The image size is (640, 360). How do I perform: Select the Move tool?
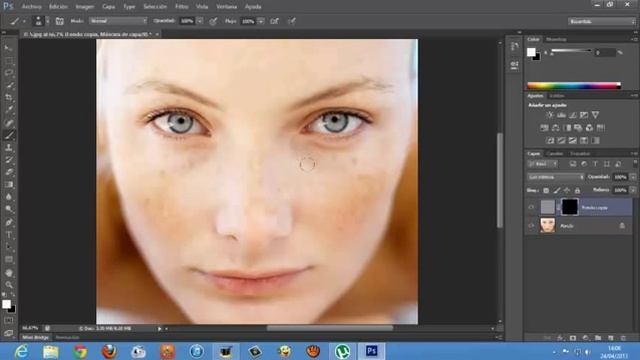tap(9, 48)
